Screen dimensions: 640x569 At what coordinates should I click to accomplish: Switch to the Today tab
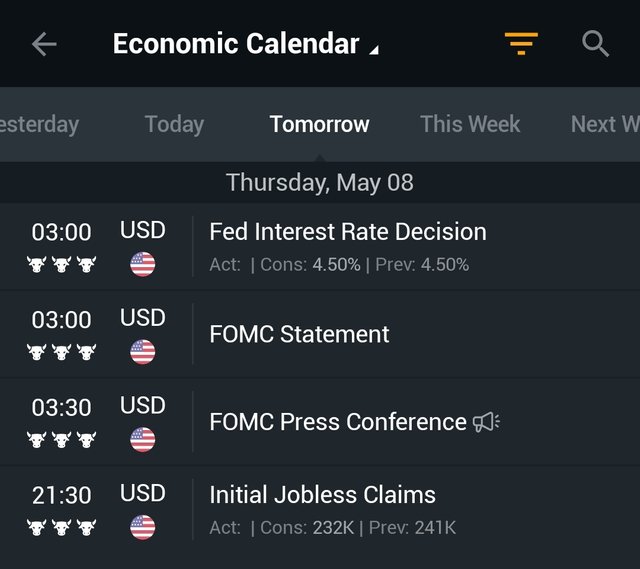[174, 124]
